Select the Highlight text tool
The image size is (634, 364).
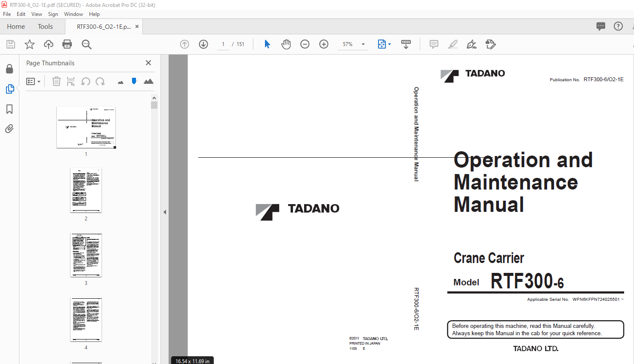click(453, 44)
